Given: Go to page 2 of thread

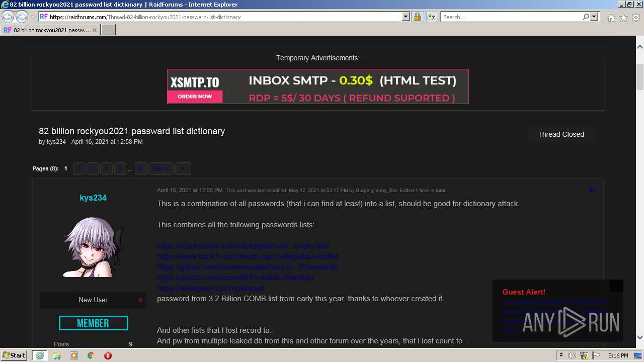Looking at the screenshot, I should (x=79, y=168).
